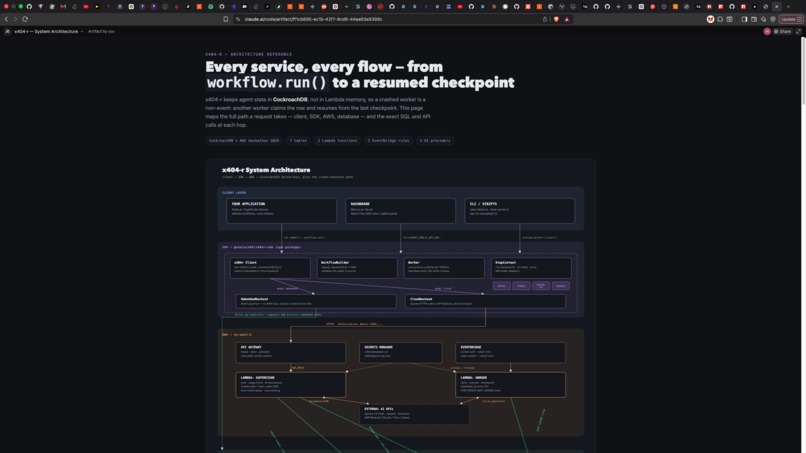Open the MetaMask fox extension
Viewport: 806px width, 453px height.
[710, 19]
